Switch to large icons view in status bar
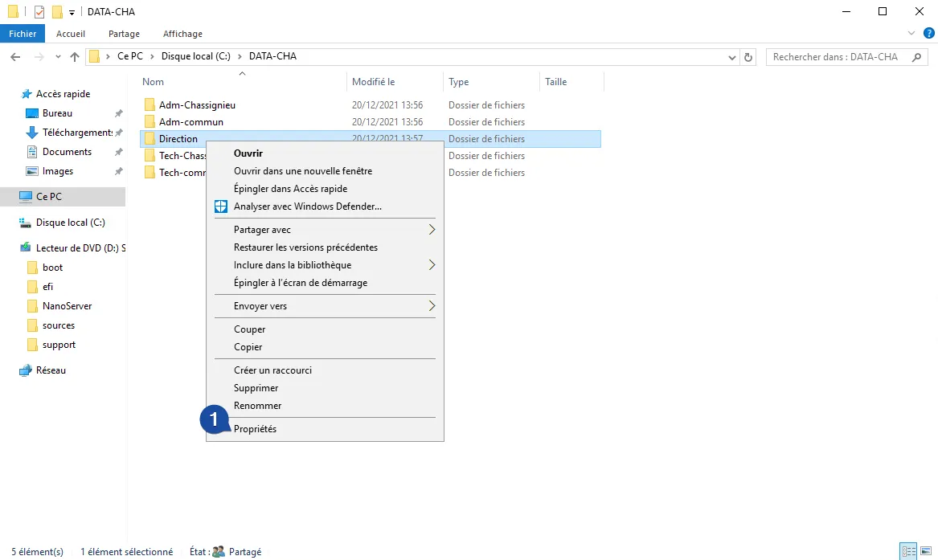Image resolution: width=938 pixels, height=560 pixels. pos(926,551)
